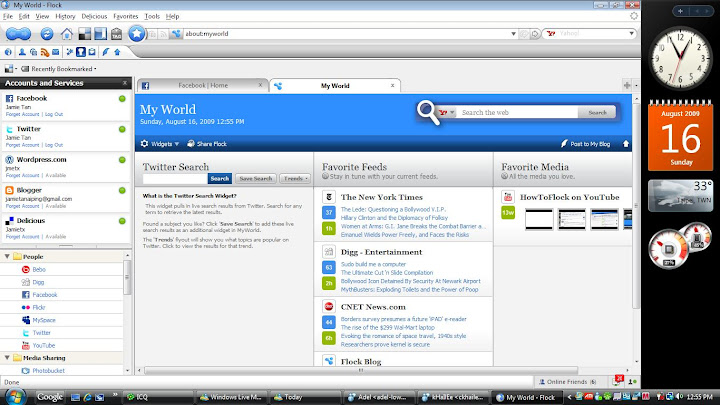Toggle the Accounts and Services key icon
Image resolution: width=720 pixels, height=405 pixels.
(81, 52)
